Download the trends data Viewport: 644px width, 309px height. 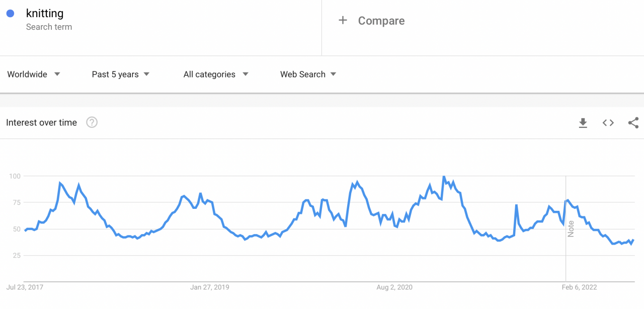[583, 122]
